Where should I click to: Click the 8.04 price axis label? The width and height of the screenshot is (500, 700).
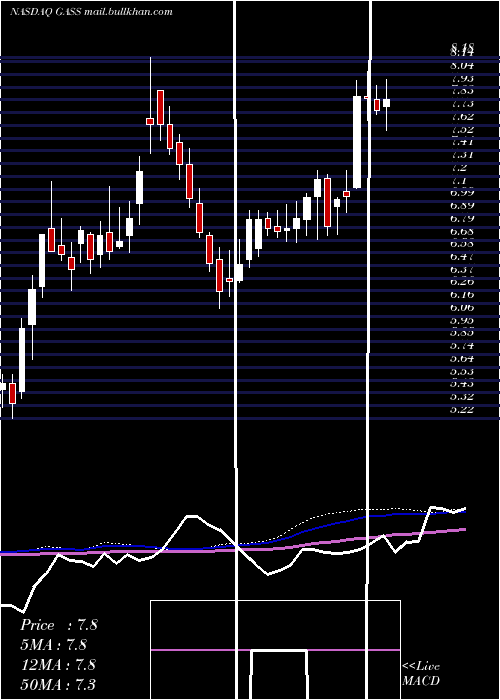tap(462, 65)
